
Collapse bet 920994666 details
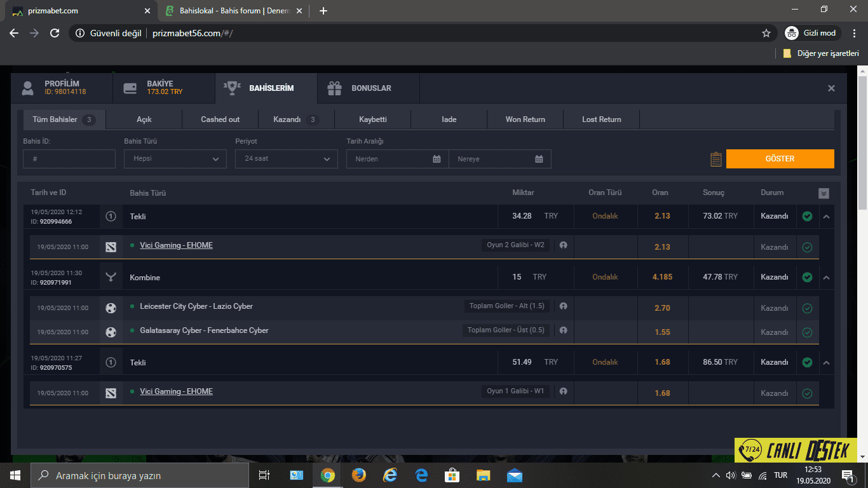(826, 217)
